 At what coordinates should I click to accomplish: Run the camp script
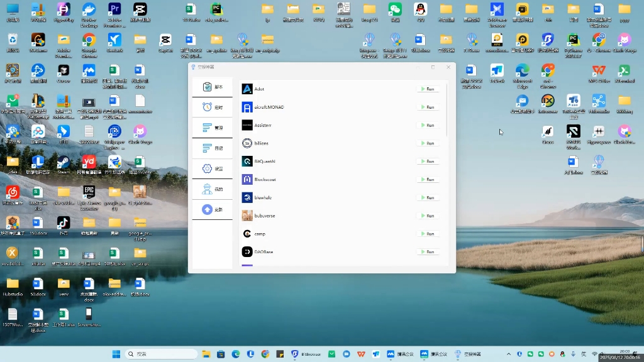point(428,234)
